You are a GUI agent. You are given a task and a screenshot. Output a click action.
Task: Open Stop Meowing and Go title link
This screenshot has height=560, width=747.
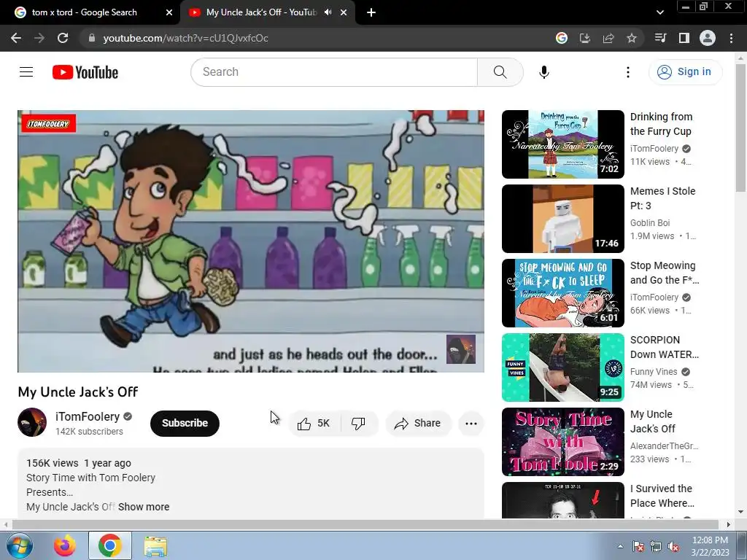click(x=665, y=273)
